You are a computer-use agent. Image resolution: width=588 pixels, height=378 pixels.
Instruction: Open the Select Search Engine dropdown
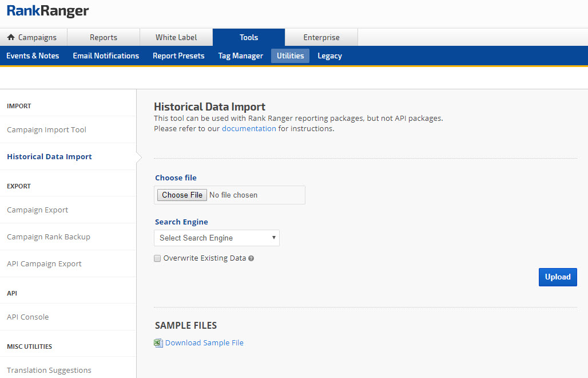(x=217, y=238)
